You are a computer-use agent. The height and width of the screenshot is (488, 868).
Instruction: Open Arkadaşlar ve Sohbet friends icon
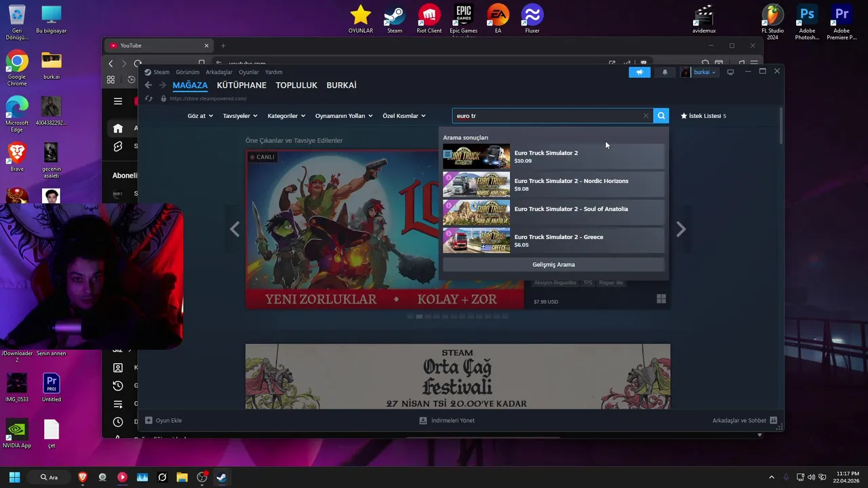[x=773, y=420]
